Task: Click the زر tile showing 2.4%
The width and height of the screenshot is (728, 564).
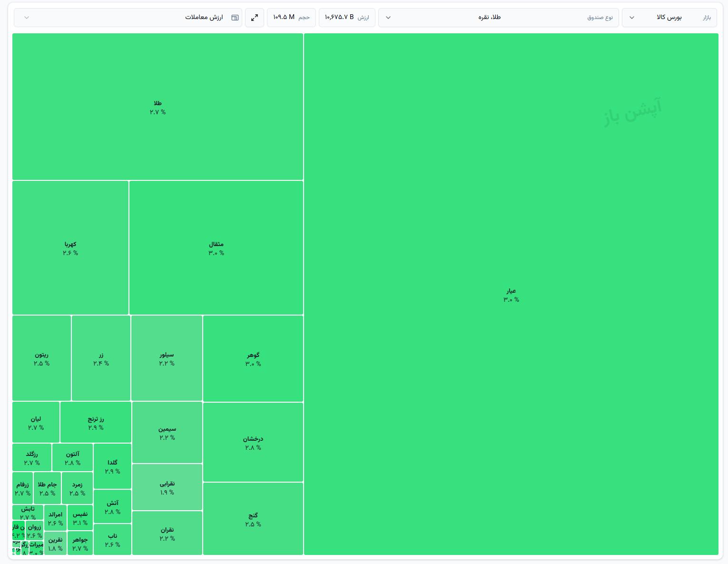Action: pyautogui.click(x=101, y=358)
